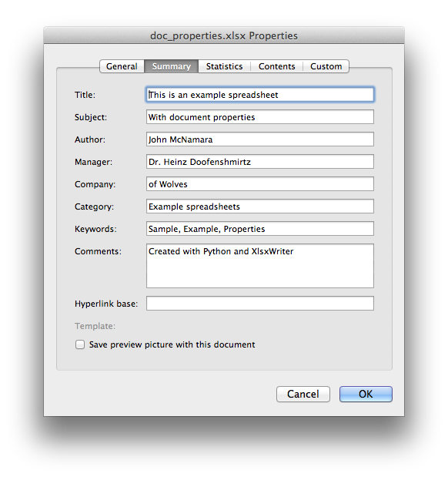Click the "Title:" label

pyautogui.click(x=85, y=95)
